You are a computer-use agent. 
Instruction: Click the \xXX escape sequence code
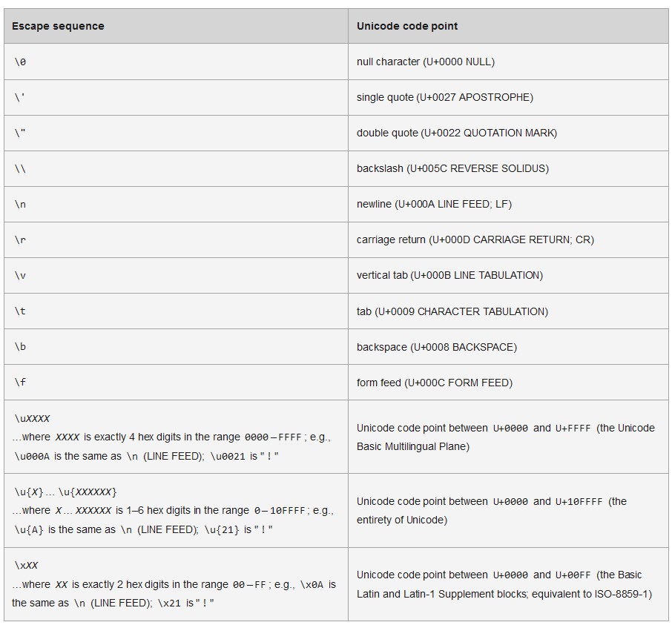pos(26,566)
